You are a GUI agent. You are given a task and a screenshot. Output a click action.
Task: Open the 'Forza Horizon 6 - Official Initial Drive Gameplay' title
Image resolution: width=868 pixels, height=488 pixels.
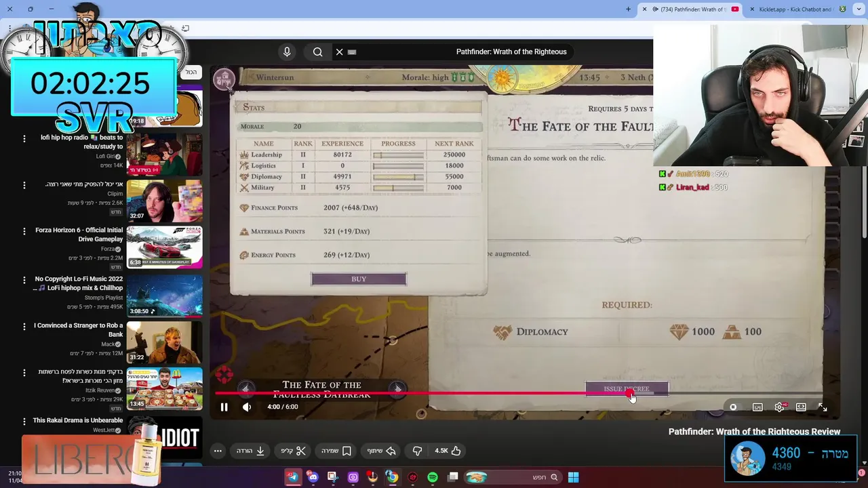[79, 235]
